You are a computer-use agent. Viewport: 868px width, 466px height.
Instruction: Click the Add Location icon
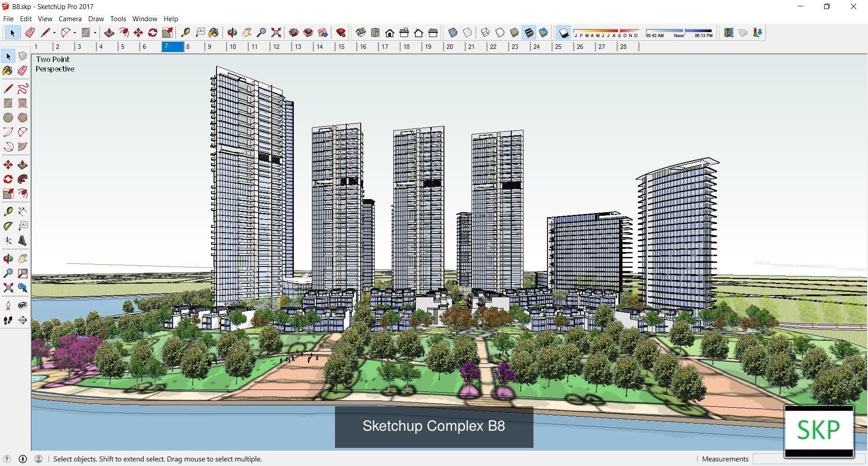click(x=729, y=33)
